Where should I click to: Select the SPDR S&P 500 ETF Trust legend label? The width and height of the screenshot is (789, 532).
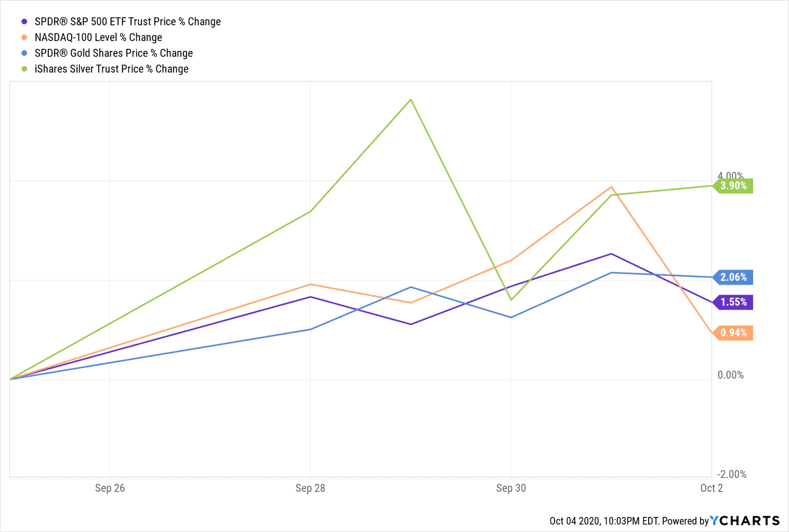pos(127,22)
